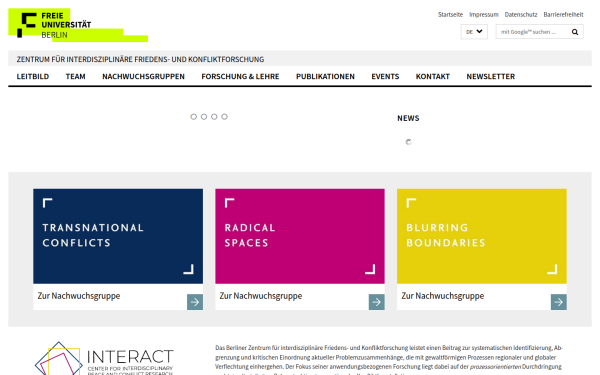Viewport: 600px width, 375px height.
Task: Open the Barrierefreiheit link
Action: (563, 15)
